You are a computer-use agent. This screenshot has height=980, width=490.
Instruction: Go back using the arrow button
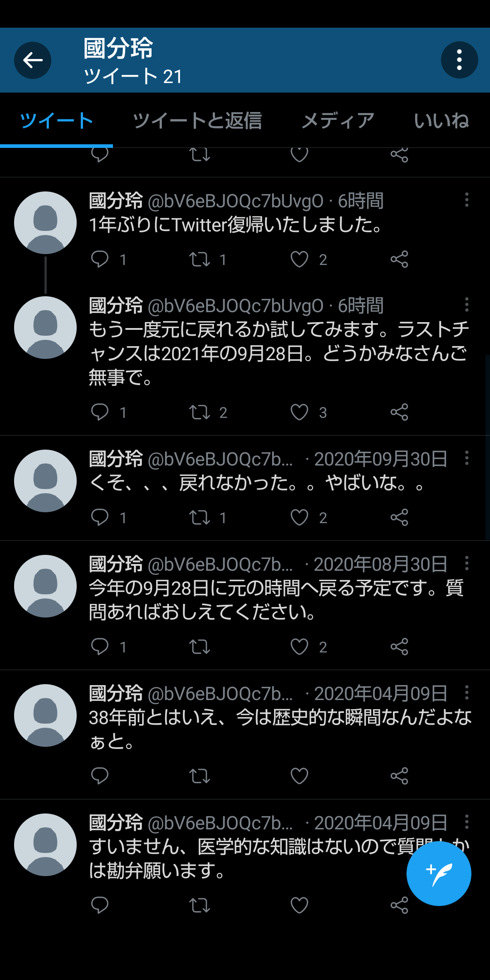point(33,60)
